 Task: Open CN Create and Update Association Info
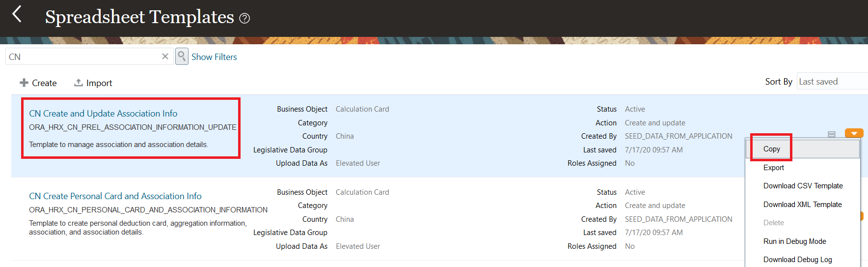pyautogui.click(x=103, y=114)
